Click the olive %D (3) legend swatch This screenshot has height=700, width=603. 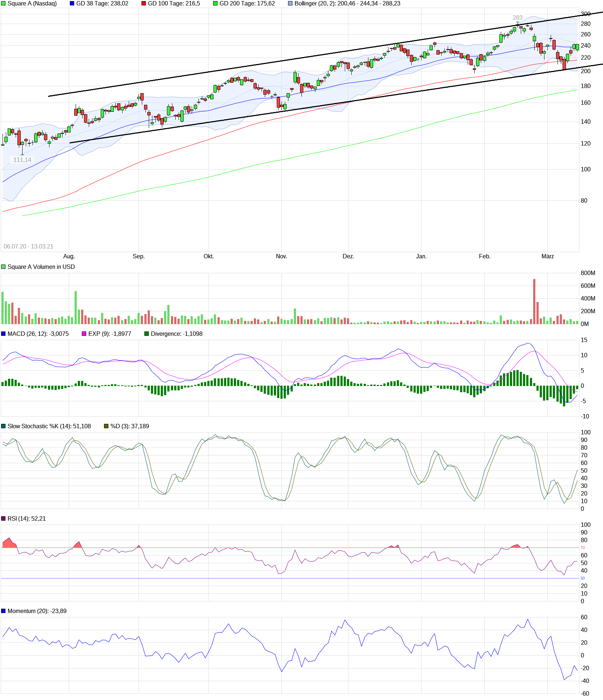(x=106, y=426)
